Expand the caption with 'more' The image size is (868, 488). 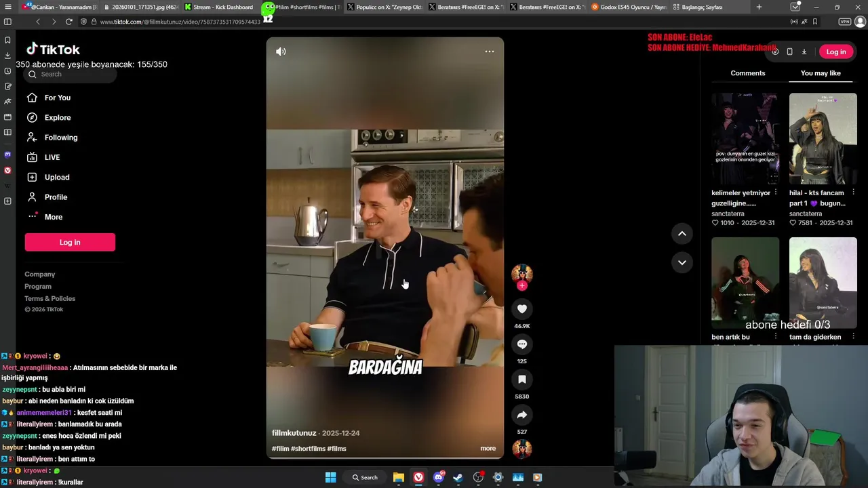click(488, 449)
